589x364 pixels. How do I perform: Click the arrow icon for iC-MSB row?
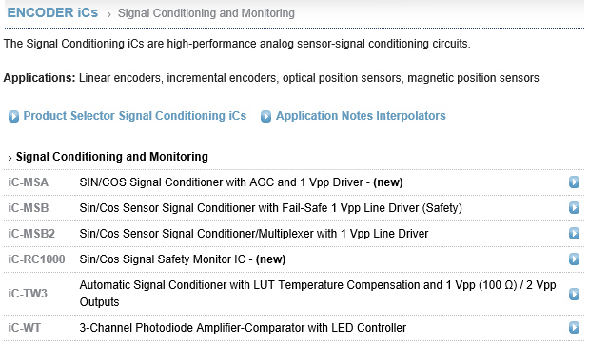pos(574,207)
